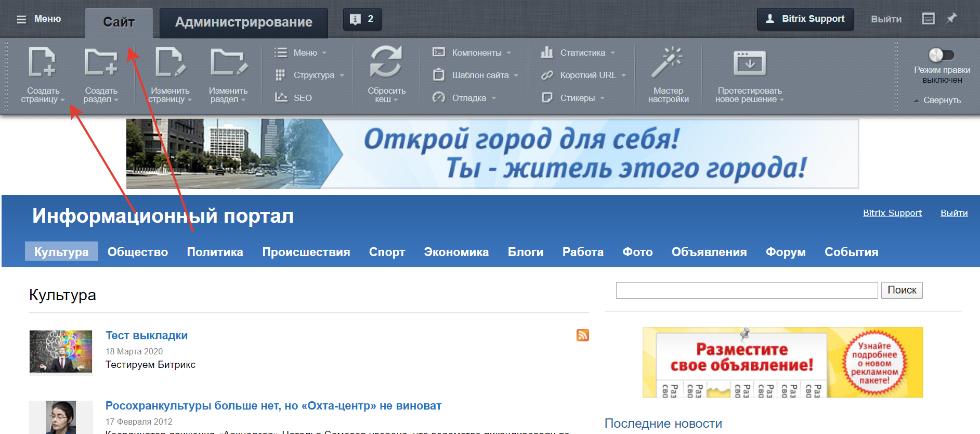Click the Протестировать новое решение download icon

click(x=749, y=63)
